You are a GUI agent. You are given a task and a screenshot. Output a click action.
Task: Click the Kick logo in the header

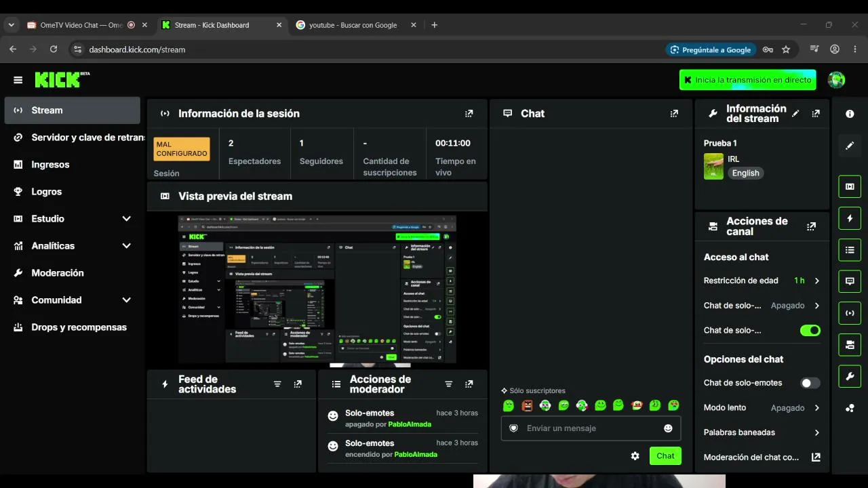(x=62, y=79)
